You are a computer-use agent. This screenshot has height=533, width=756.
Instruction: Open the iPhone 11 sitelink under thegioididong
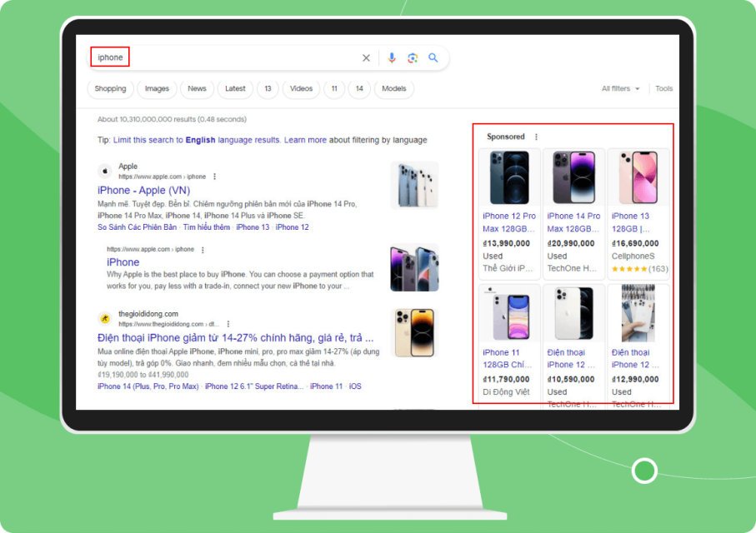click(x=326, y=386)
